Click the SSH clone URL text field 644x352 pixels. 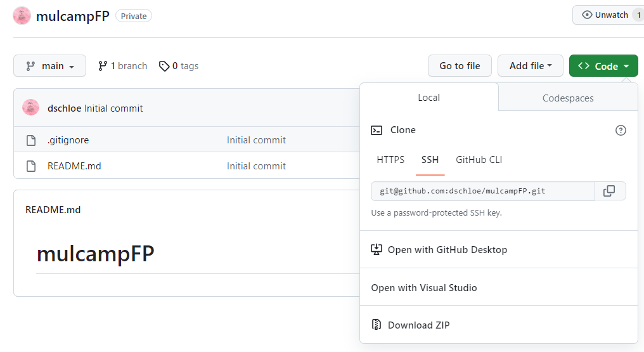click(483, 191)
